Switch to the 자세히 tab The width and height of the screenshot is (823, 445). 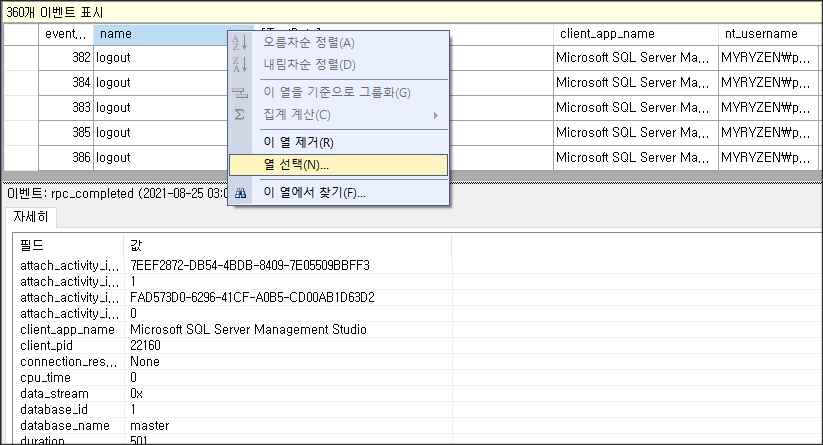point(30,217)
